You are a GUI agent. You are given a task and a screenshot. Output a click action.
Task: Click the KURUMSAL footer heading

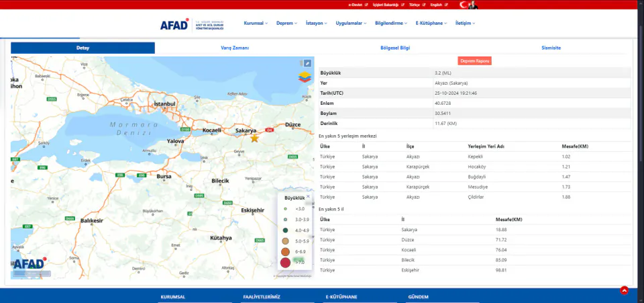[x=173, y=297]
